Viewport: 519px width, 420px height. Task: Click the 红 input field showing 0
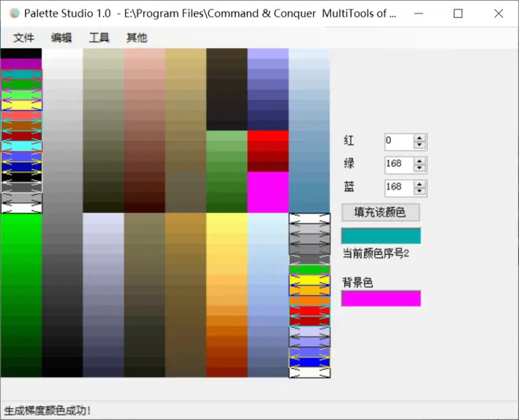tap(399, 142)
